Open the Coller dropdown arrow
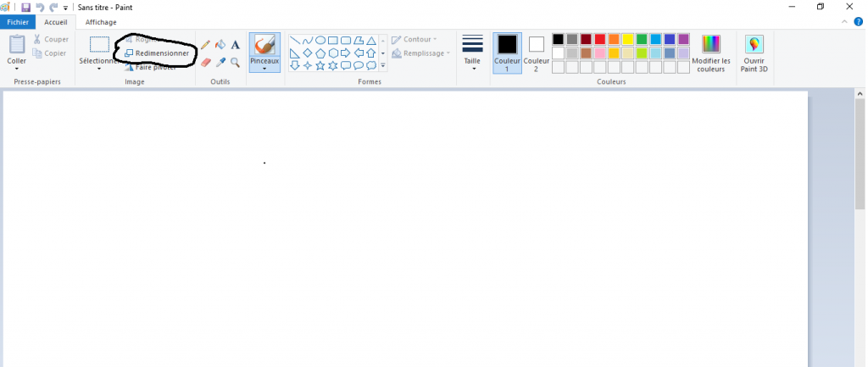The width and height of the screenshot is (868, 367). coord(17,69)
